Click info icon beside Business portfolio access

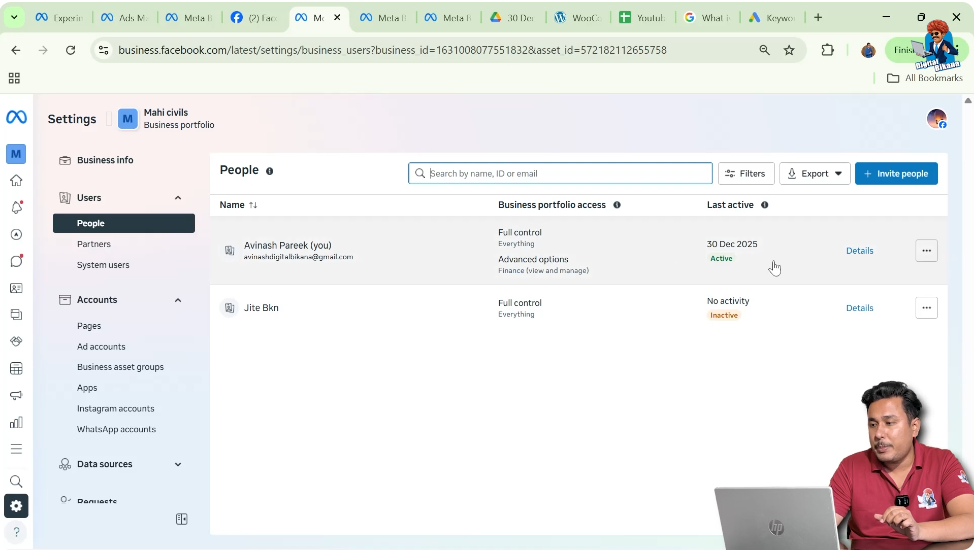pos(617,205)
